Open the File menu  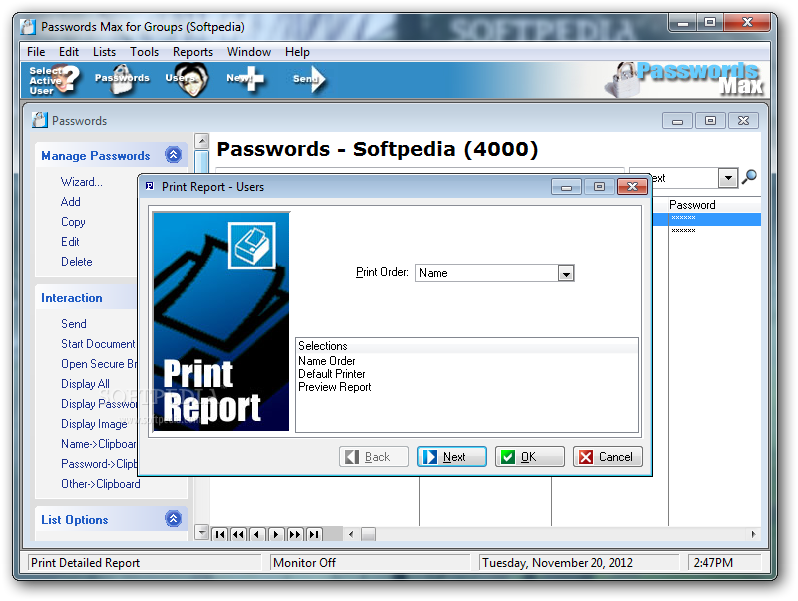point(36,52)
